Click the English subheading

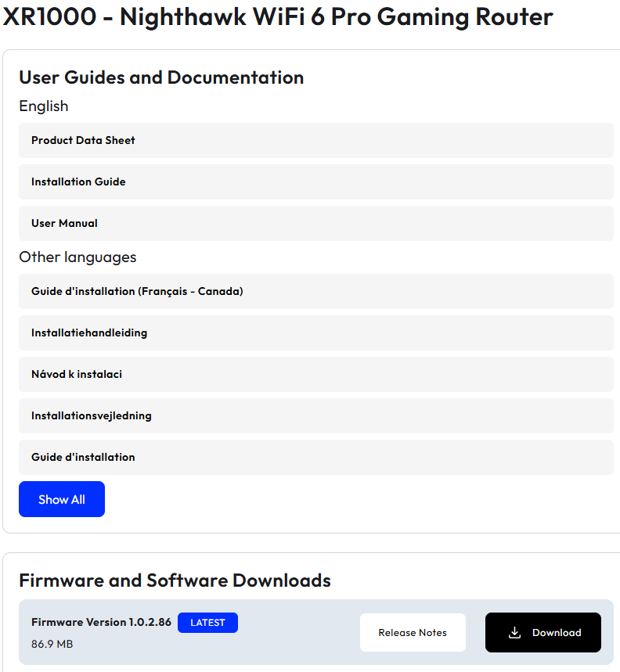[44, 106]
